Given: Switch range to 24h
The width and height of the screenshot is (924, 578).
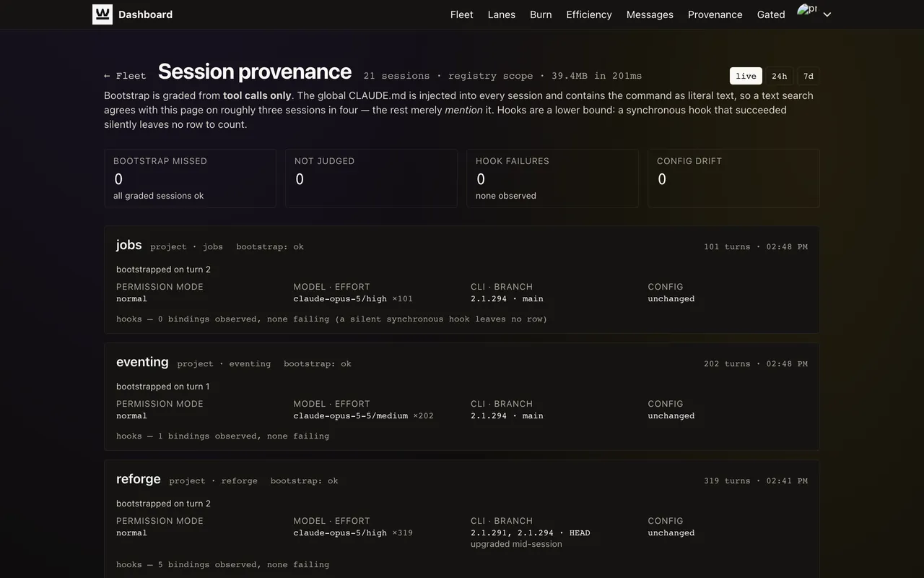Looking at the screenshot, I should 780,76.
